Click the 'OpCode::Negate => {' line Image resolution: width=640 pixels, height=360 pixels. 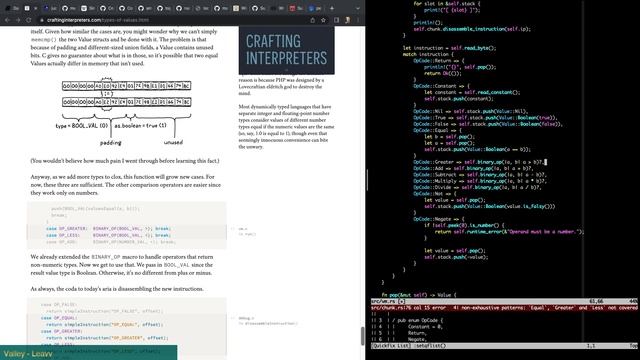[438, 219]
